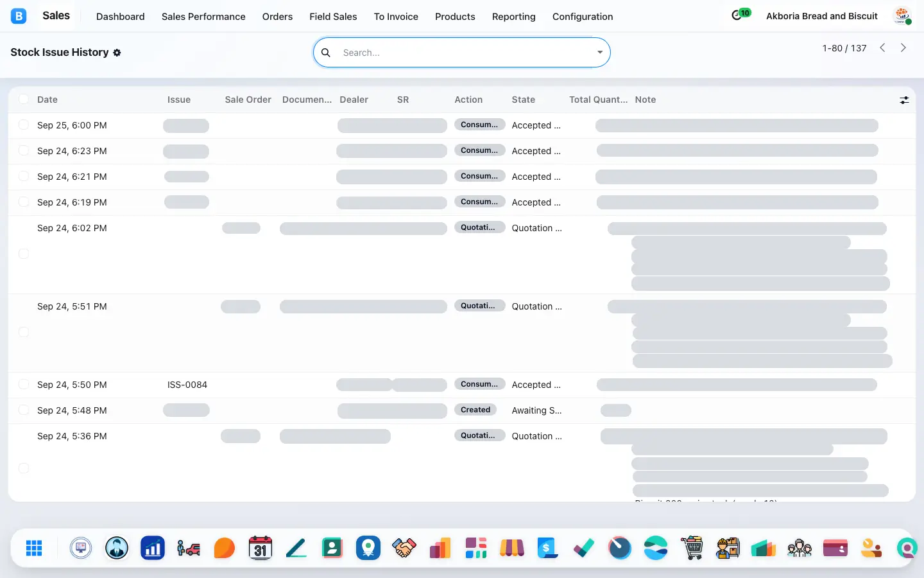The width and height of the screenshot is (924, 578).
Task: Open the pink credit card app icon
Action: pyautogui.click(x=835, y=548)
